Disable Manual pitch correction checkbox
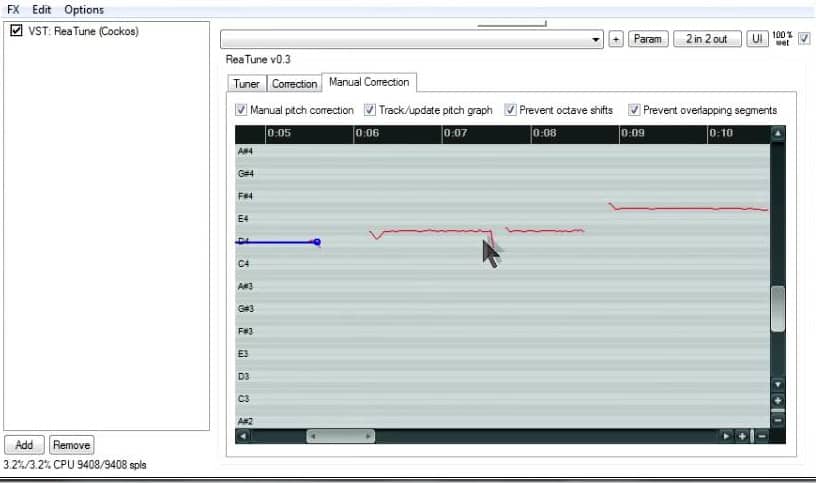 click(241, 110)
